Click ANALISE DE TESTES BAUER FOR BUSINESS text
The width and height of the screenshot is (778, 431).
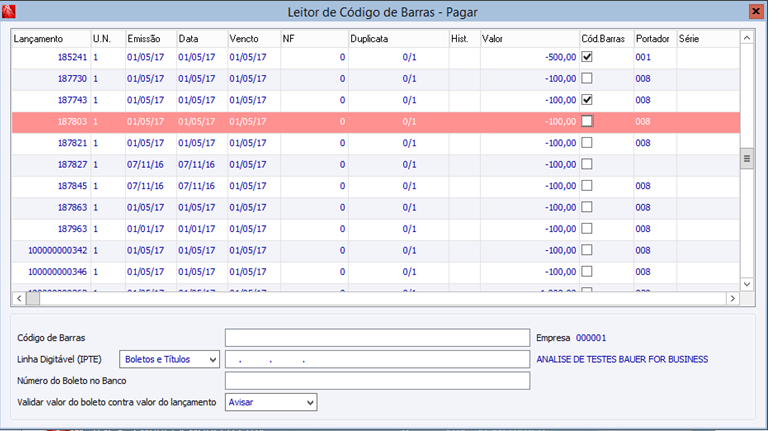[622, 360]
